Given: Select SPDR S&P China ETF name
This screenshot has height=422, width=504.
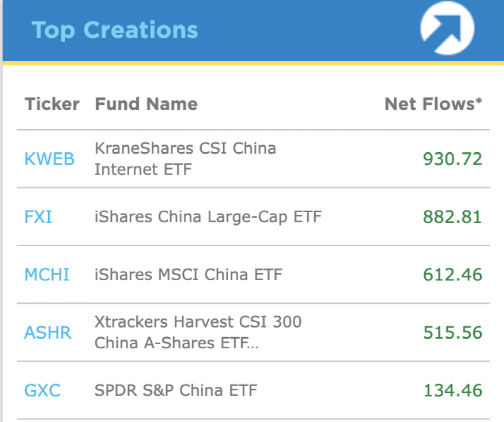Looking at the screenshot, I should click(x=176, y=390).
